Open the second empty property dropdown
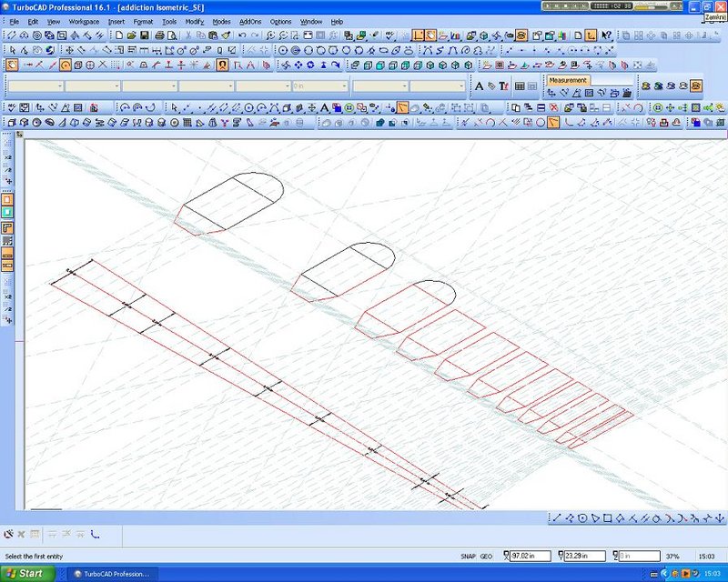Viewport: 728px width, 582px height. click(93, 85)
